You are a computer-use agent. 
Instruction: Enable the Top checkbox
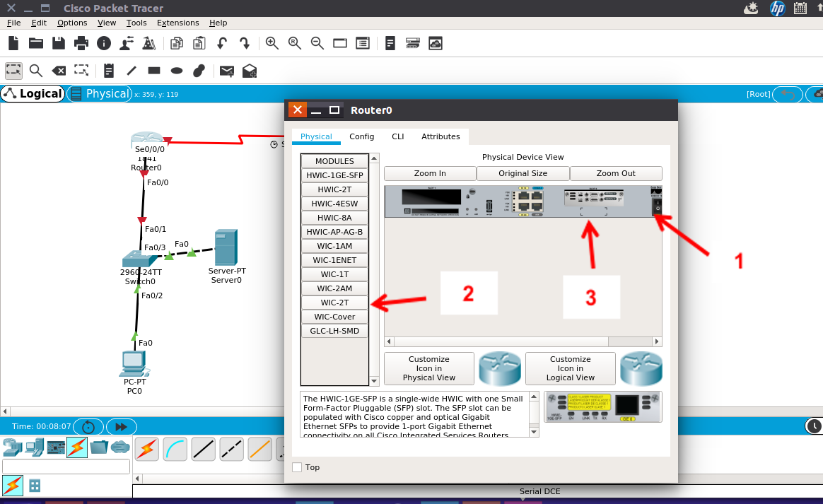[297, 467]
